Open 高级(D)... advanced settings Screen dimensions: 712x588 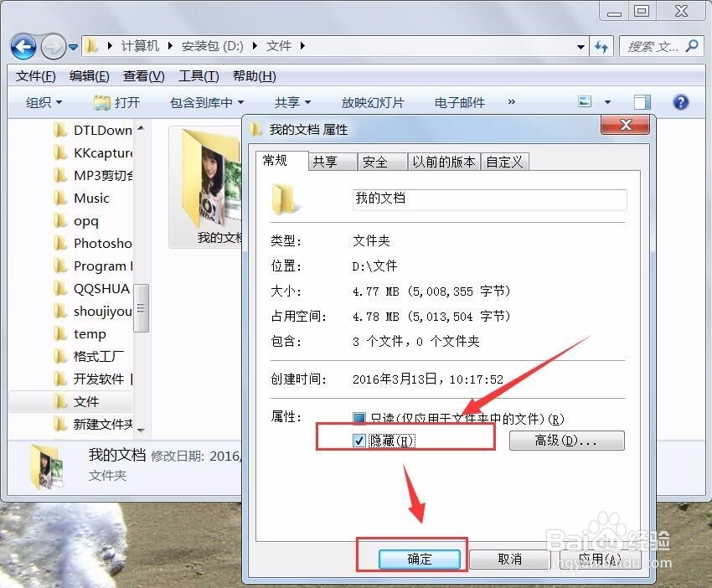coord(566,440)
